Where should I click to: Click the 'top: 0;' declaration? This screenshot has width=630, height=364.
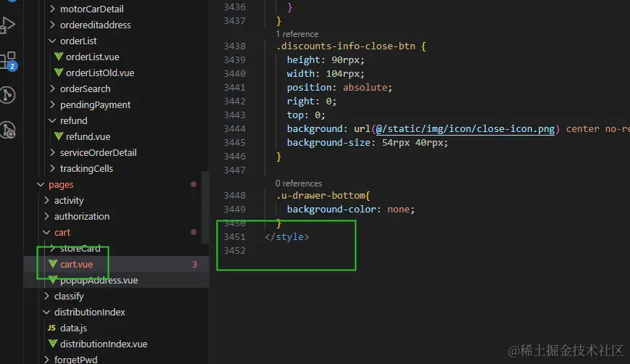(306, 115)
